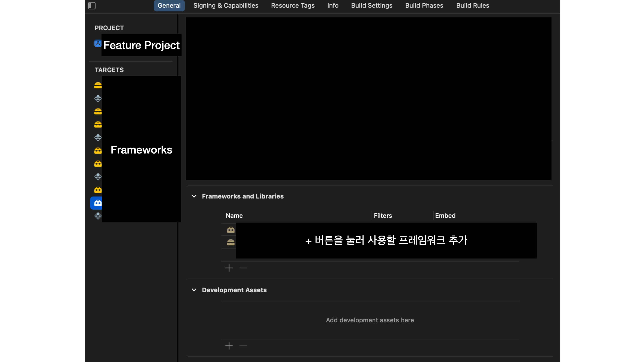Add a development asset with plus

[x=229, y=346]
